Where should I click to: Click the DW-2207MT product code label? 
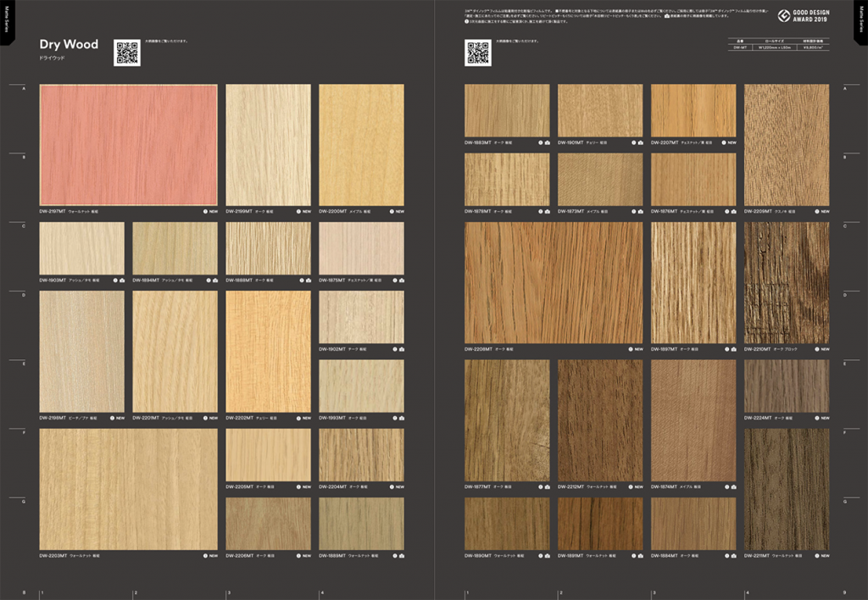point(665,143)
